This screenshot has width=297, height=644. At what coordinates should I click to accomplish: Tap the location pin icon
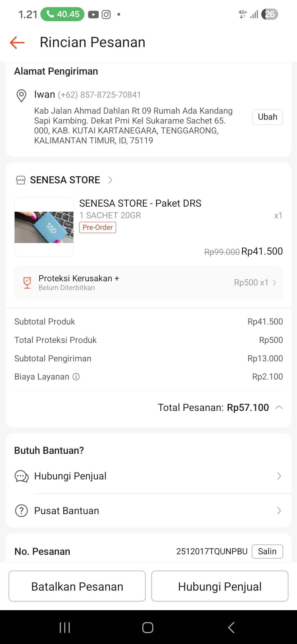click(21, 95)
